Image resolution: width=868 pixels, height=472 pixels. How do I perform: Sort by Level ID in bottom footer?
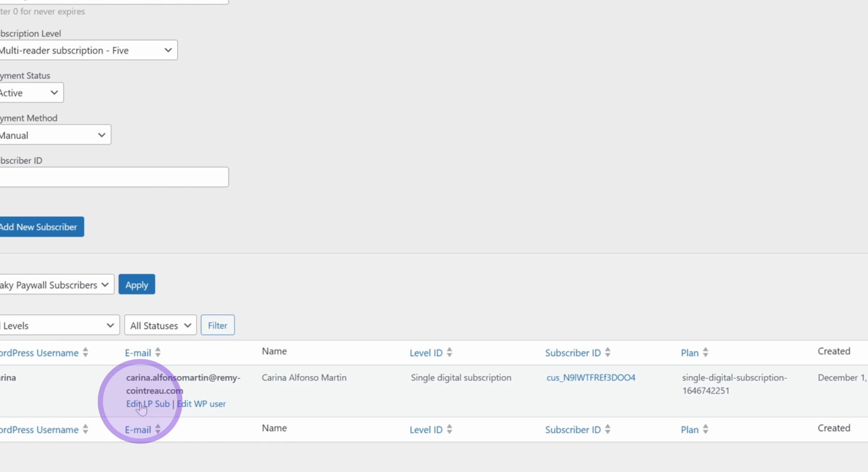click(426, 430)
